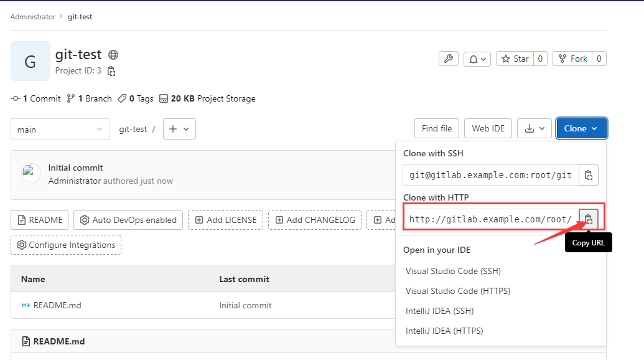644x360 pixels.
Task: Click the G project avatar
Action: tap(30, 61)
